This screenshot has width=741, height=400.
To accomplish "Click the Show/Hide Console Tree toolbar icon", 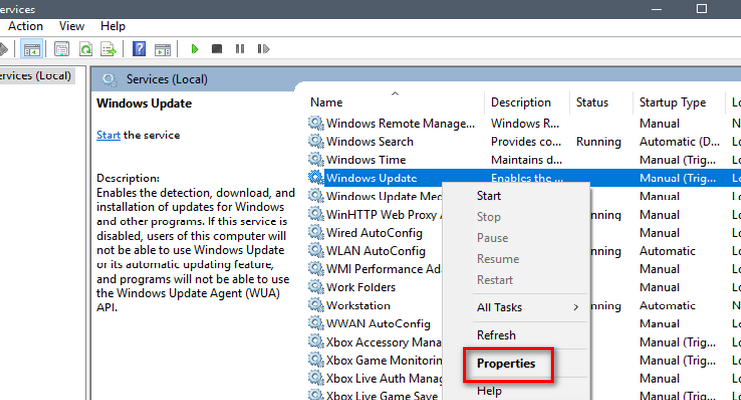I will tap(32, 49).
